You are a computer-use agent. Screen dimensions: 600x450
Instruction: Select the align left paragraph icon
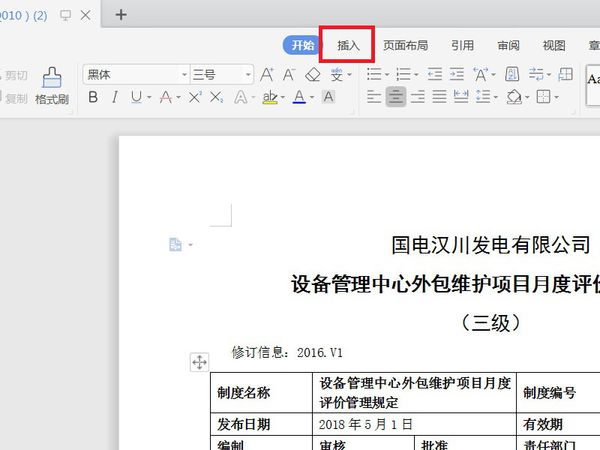pos(374,97)
